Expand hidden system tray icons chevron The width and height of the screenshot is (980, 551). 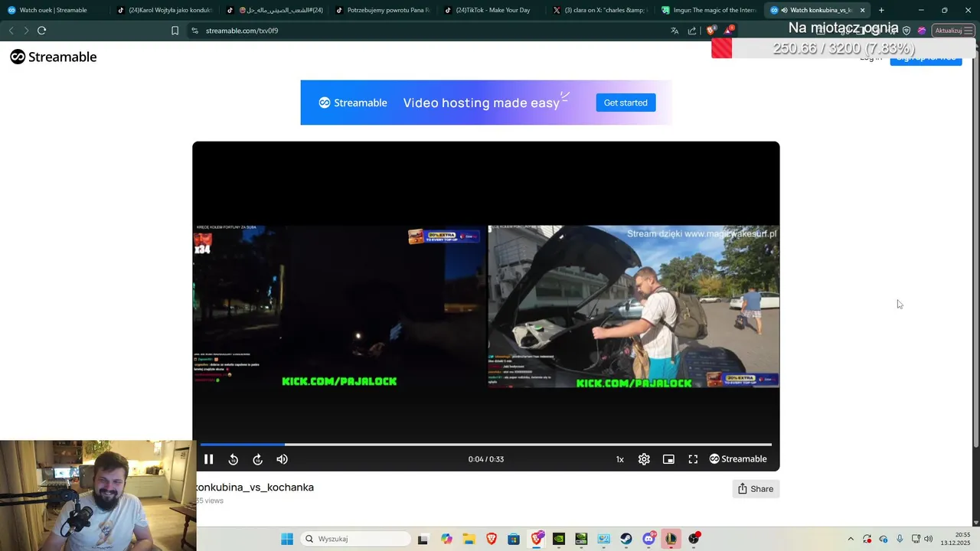click(x=850, y=539)
